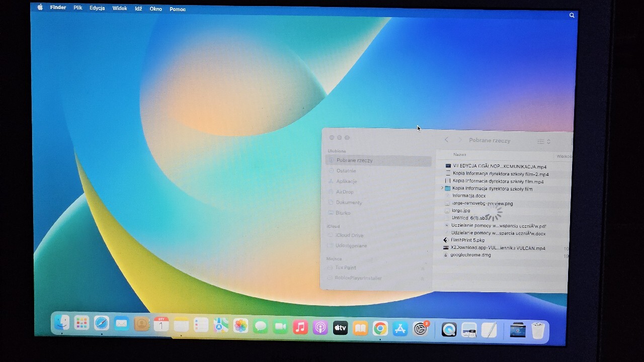Sort files by the Nazwa column header
644x362 pixels.
pyautogui.click(x=459, y=155)
